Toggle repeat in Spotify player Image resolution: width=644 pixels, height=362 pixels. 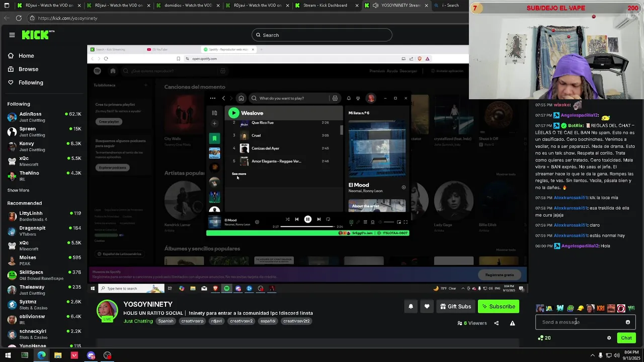(x=328, y=219)
